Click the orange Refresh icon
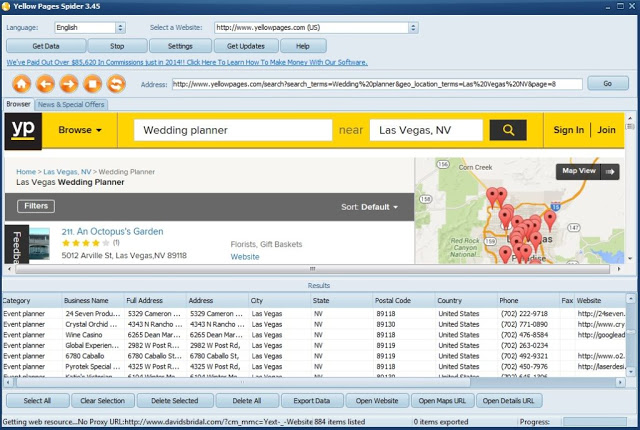Image resolution: width=640 pixels, height=430 pixels. (x=116, y=84)
